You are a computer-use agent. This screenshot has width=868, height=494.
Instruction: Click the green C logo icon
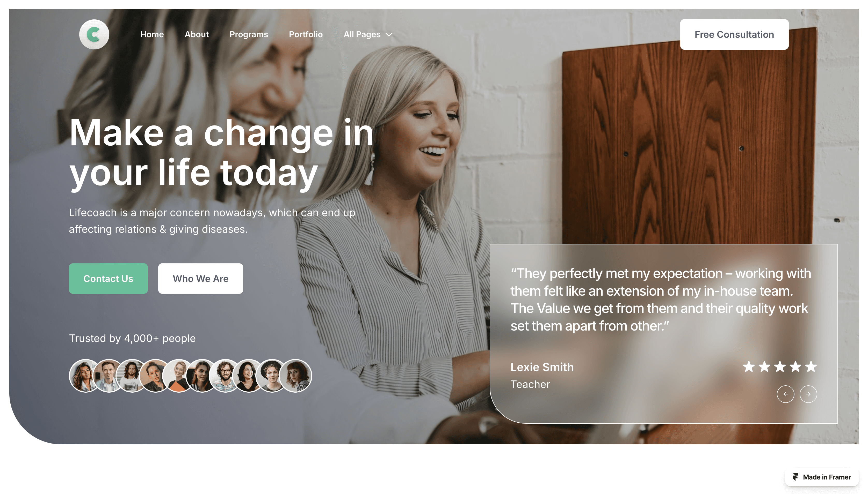tap(94, 34)
